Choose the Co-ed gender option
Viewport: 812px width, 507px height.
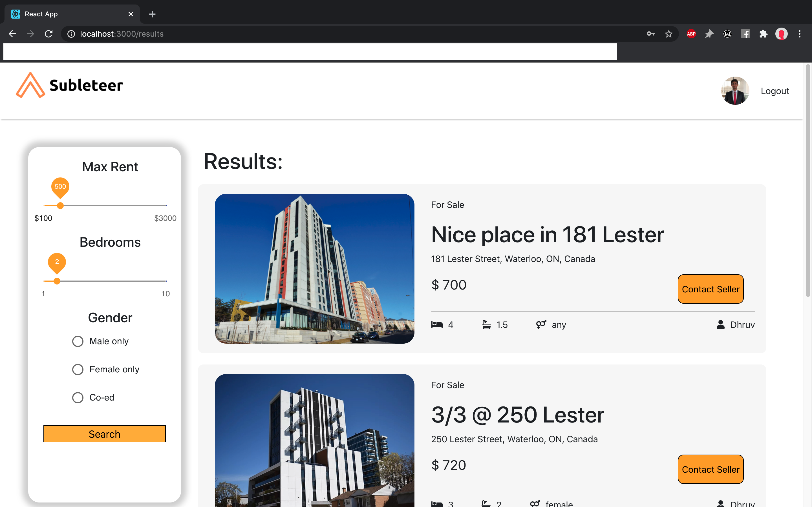click(x=78, y=398)
